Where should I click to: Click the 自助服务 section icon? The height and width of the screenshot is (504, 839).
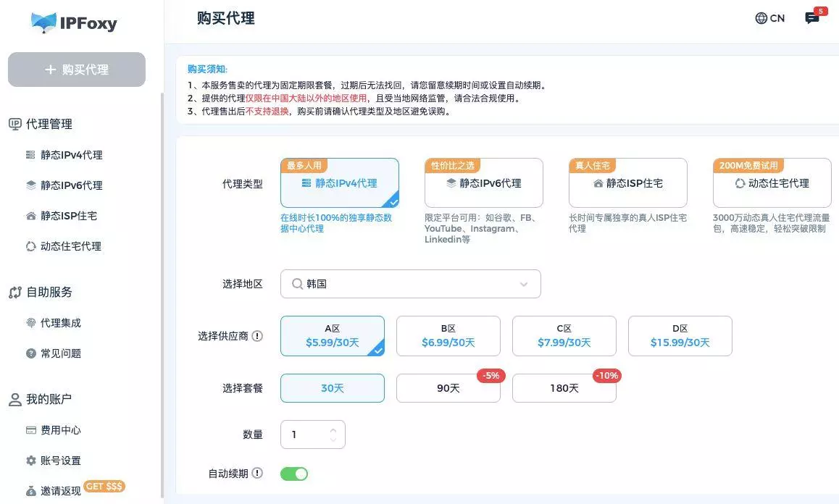point(15,292)
